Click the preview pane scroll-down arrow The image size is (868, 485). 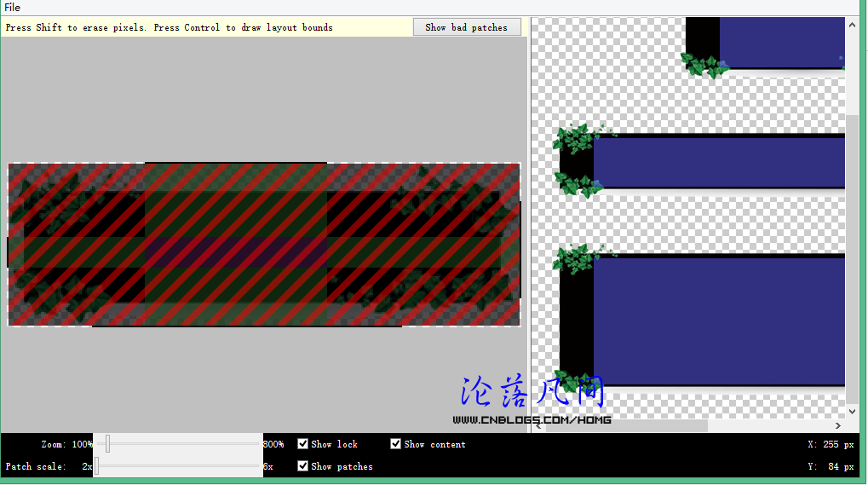tap(852, 412)
